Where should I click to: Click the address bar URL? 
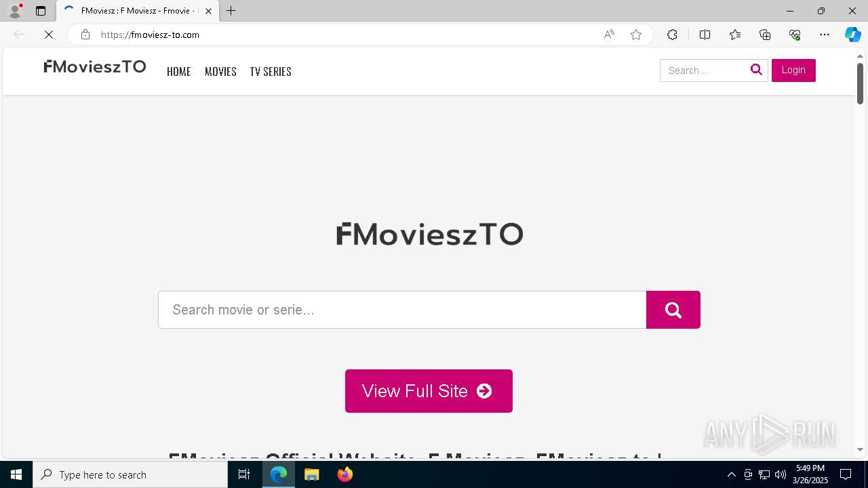[150, 35]
